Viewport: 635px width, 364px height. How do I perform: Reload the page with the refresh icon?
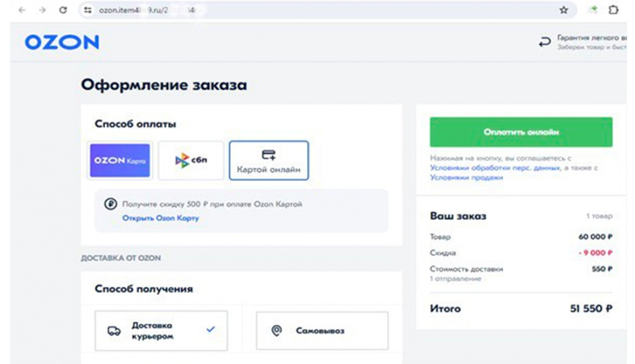click(63, 10)
